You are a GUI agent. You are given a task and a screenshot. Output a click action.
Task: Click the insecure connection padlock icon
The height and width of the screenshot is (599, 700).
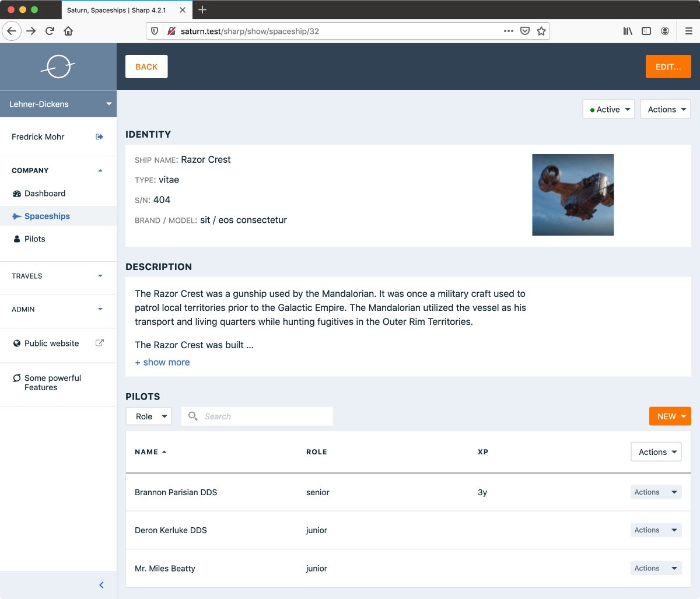tap(171, 31)
